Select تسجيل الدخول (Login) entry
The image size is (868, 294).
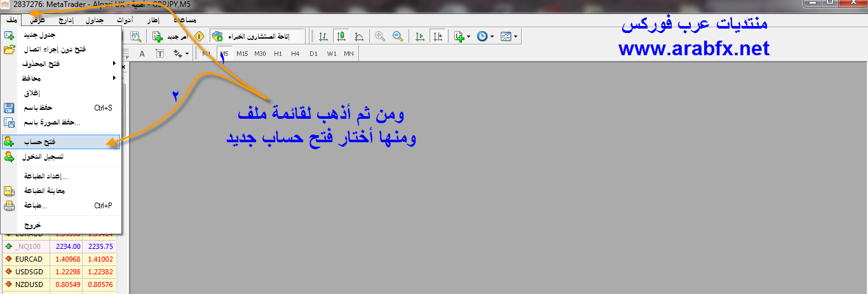[60, 157]
